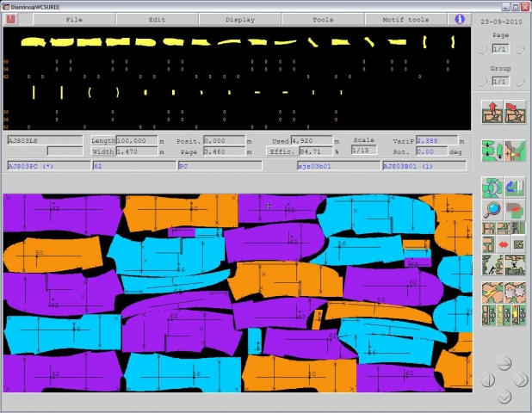Click the blue curved-arrow flip icon
532x413 pixels.
[x=515, y=188]
